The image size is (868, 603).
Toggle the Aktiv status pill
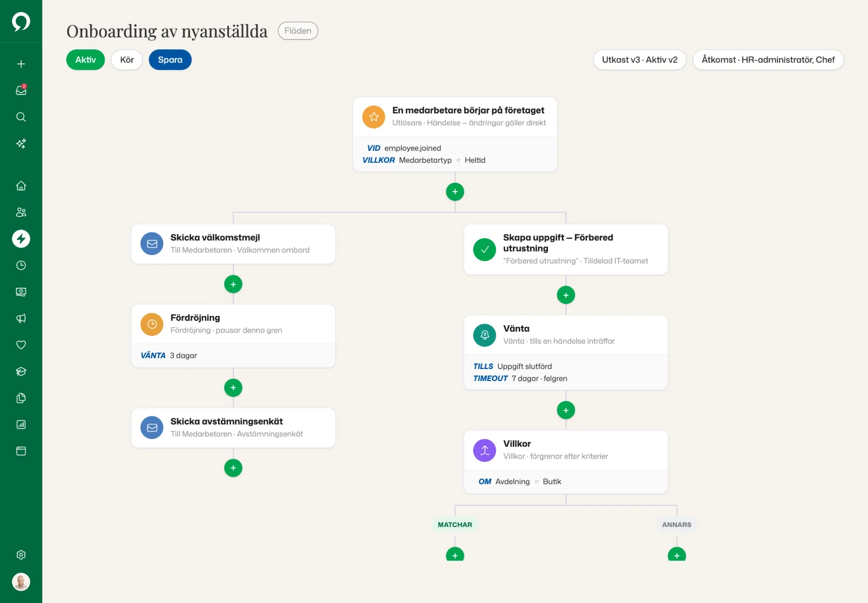85,60
